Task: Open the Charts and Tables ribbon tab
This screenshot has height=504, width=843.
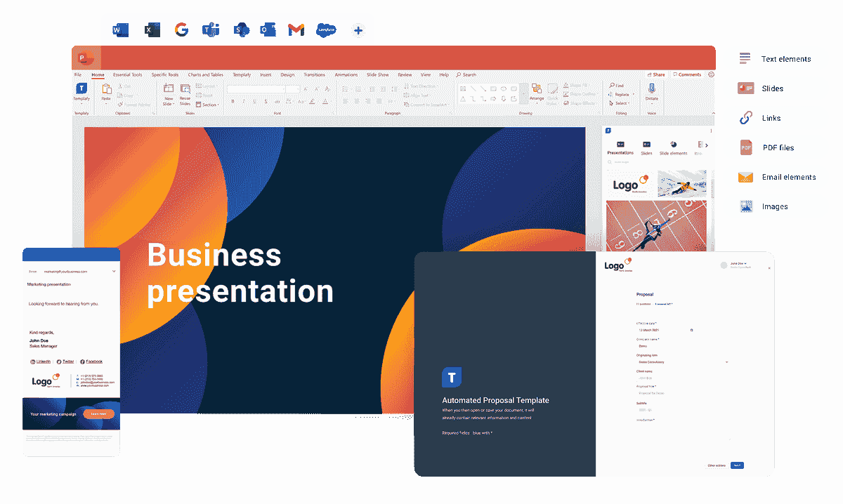Action: (x=206, y=74)
